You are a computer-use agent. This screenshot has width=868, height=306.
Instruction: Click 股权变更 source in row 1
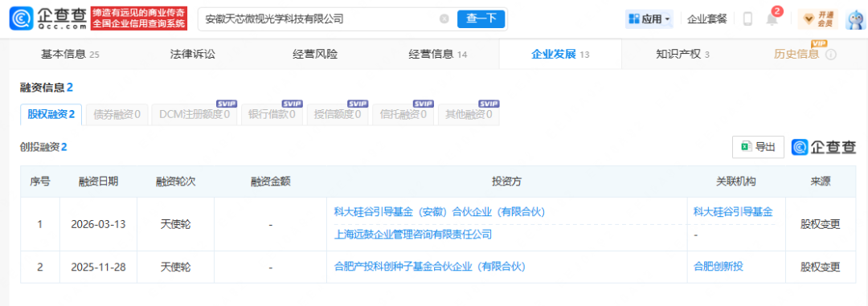point(821,224)
